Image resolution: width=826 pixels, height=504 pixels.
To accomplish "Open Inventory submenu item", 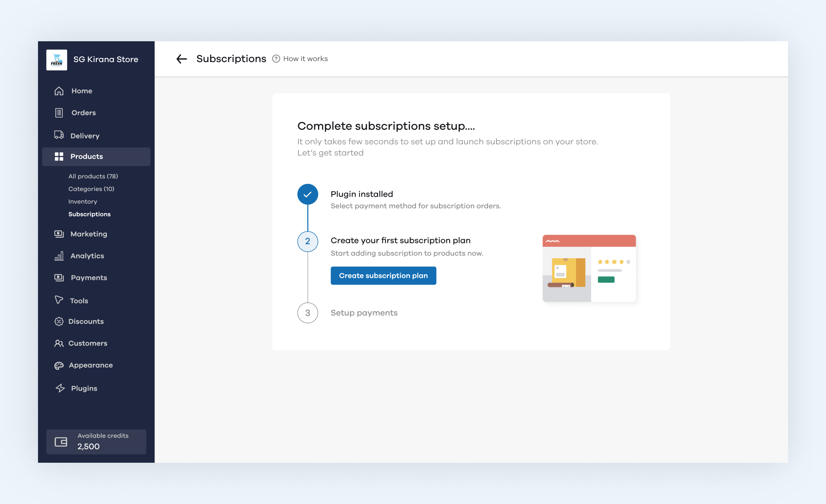I will tap(83, 202).
